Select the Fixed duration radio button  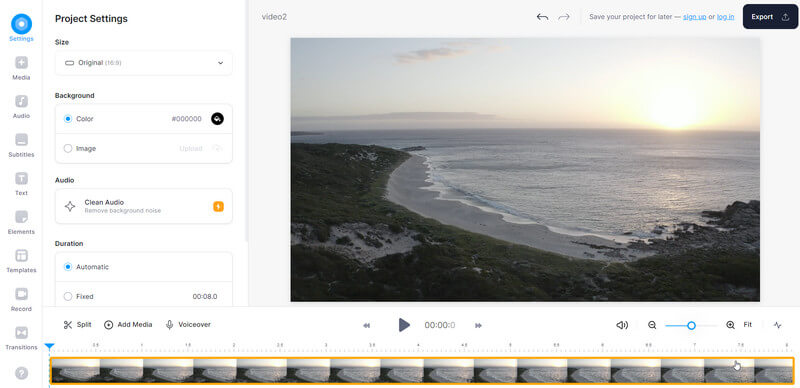point(68,297)
